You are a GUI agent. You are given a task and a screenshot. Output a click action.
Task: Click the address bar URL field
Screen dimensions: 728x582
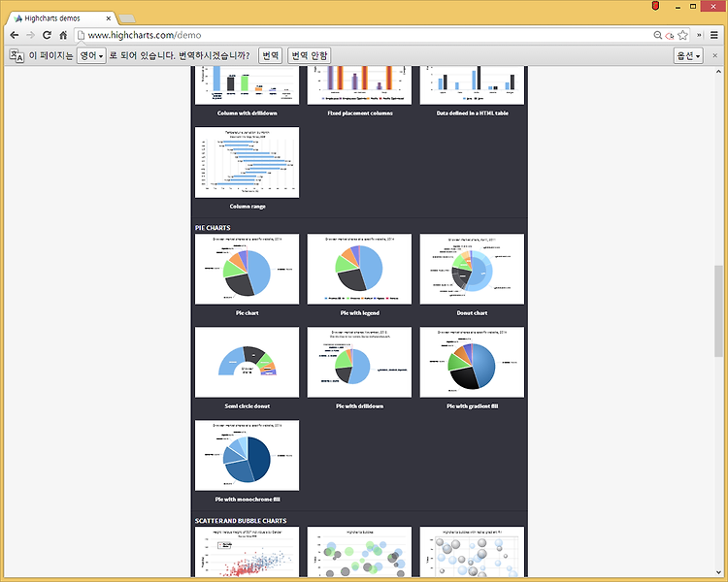pos(362,35)
